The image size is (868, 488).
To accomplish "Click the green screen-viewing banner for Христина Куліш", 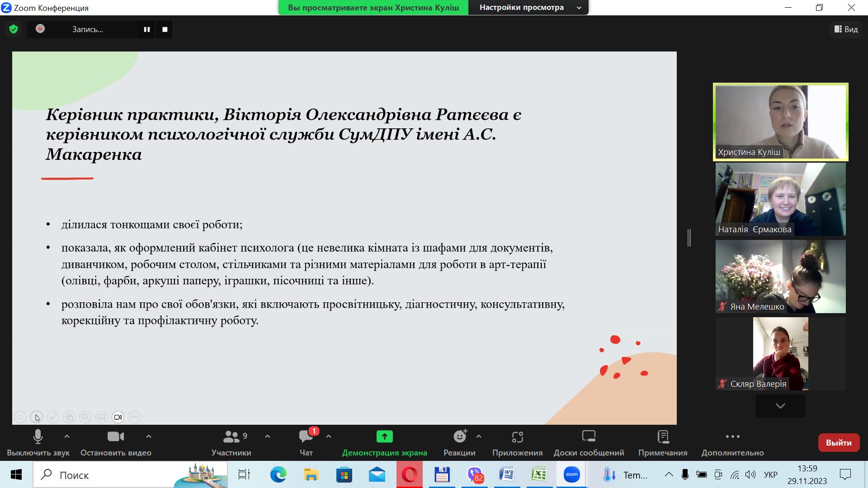I will point(373,8).
